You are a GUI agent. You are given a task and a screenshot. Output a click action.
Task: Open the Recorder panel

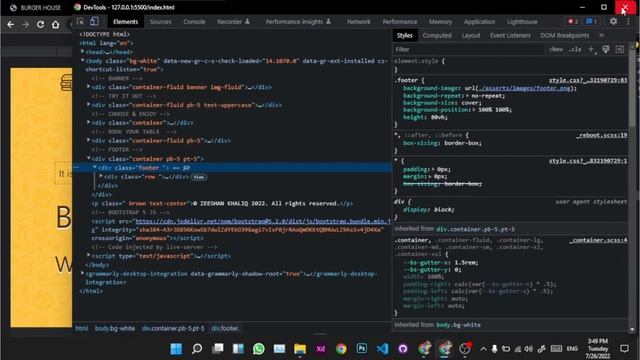pos(233,22)
